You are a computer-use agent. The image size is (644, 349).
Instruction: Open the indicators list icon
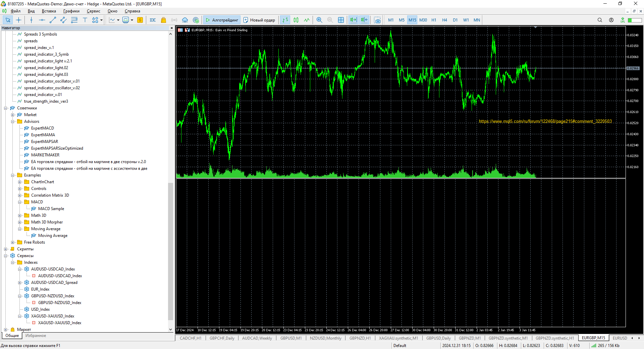(112, 20)
